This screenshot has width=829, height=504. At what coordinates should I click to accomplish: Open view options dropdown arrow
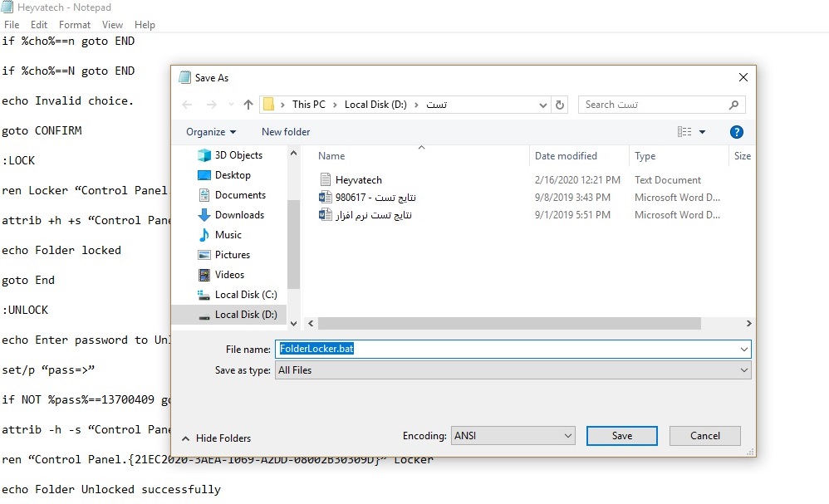pyautogui.click(x=702, y=132)
